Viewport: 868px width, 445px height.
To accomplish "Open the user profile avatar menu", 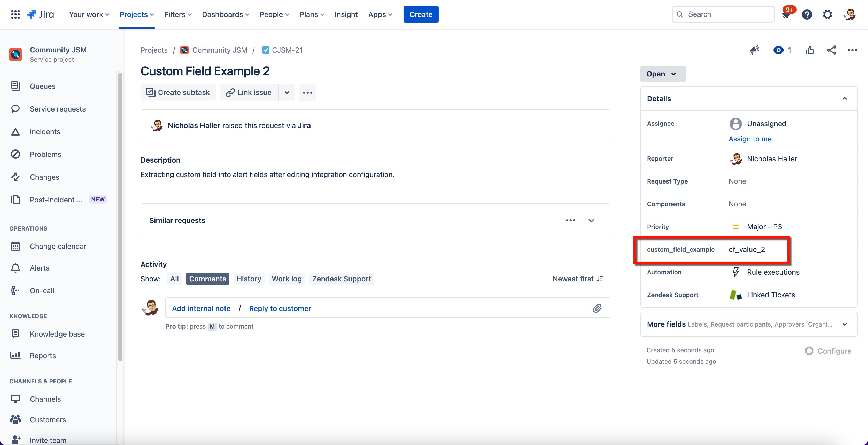I will [x=849, y=14].
